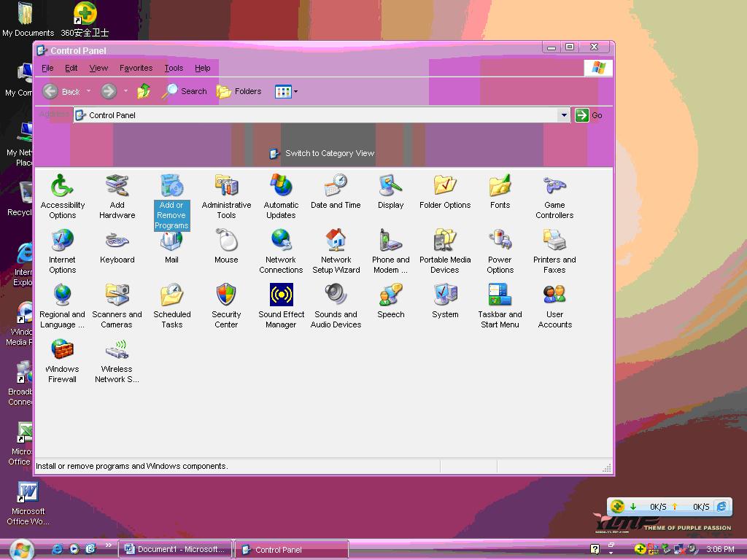The image size is (747, 560).
Task: Open Scheduled Tasks
Action: (171, 306)
